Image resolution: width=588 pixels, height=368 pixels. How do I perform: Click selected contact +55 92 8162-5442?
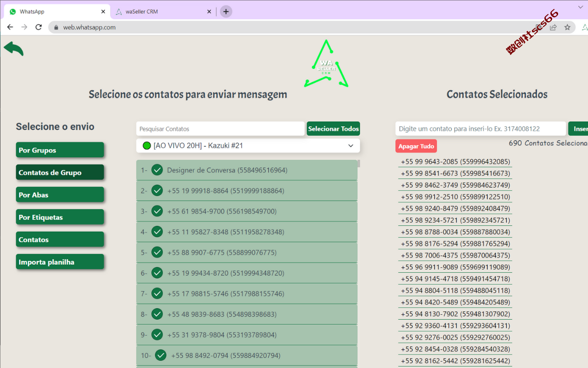click(x=455, y=361)
